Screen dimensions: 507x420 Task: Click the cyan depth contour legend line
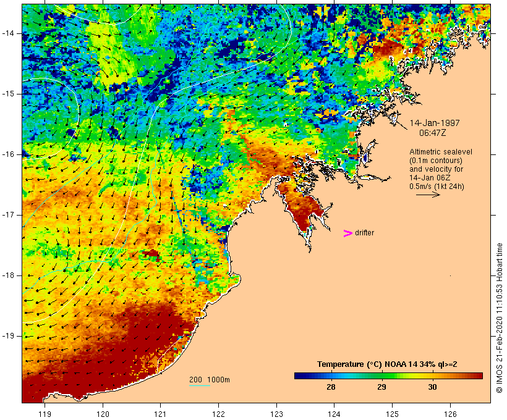(x=200, y=385)
